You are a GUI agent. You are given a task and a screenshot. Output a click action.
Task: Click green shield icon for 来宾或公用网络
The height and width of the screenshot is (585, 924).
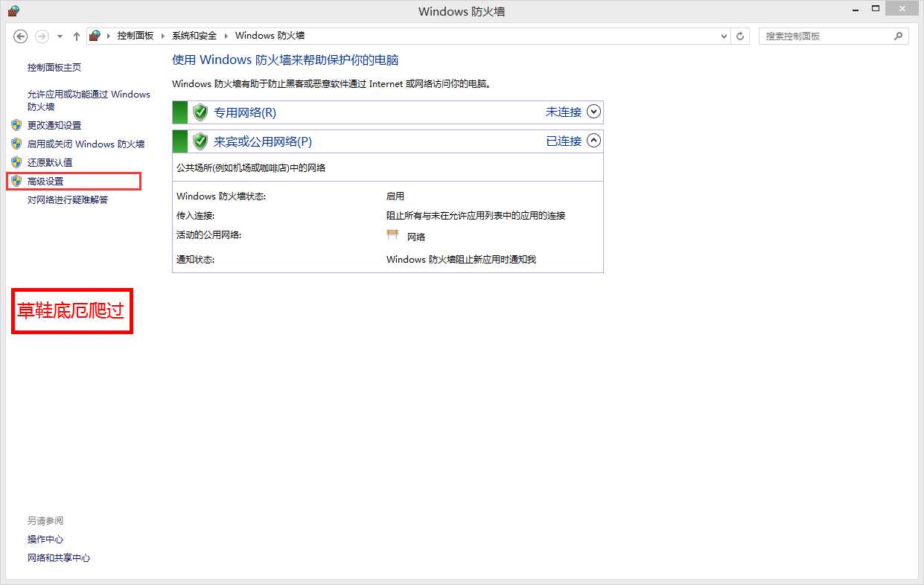(200, 141)
